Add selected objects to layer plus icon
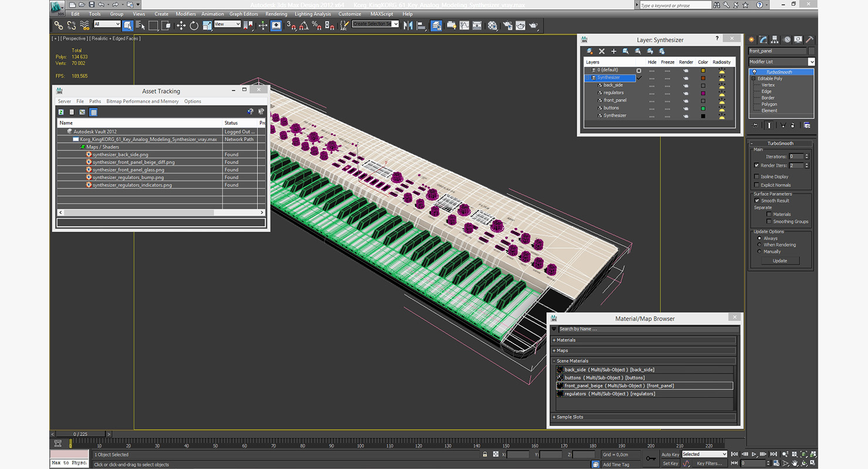Image resolution: width=868 pixels, height=469 pixels. pos(613,51)
